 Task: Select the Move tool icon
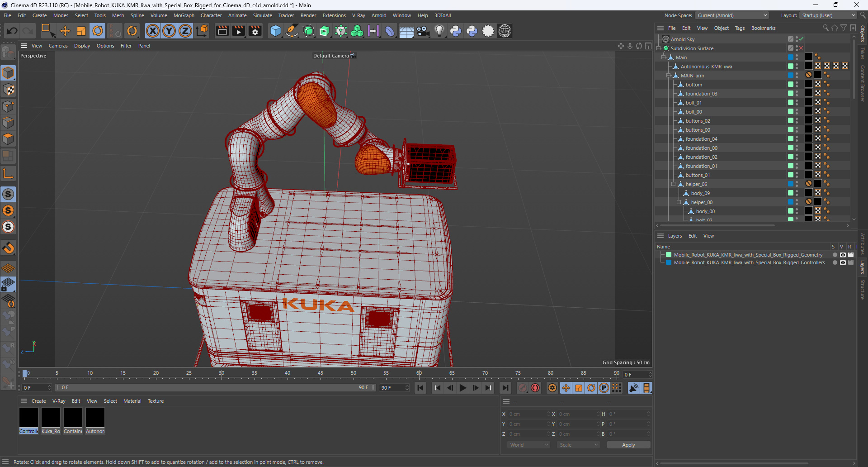tap(65, 31)
